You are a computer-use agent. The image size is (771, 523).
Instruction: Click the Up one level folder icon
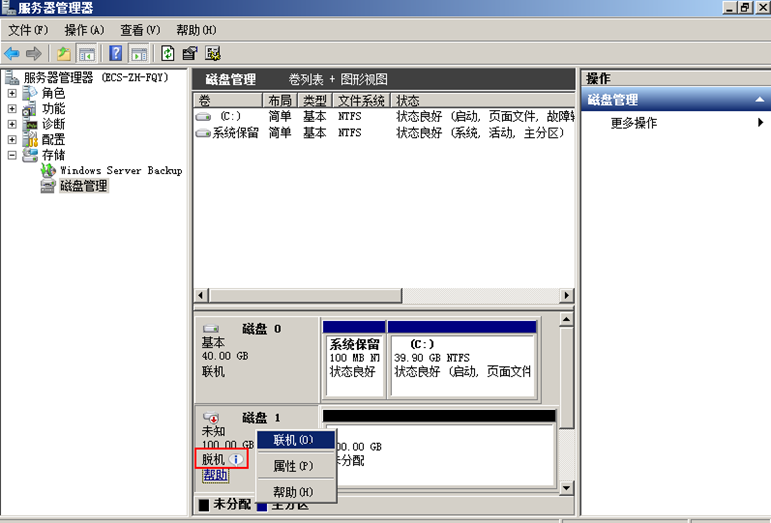tap(63, 53)
